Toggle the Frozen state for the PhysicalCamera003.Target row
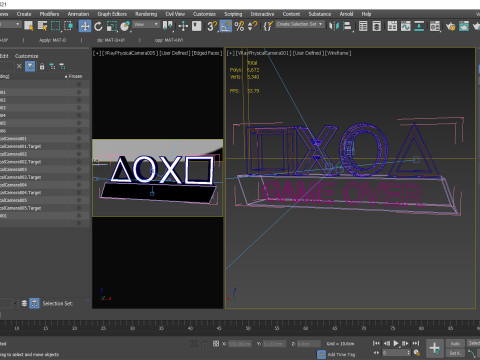This screenshot has width=480, height=360. pos(79,177)
